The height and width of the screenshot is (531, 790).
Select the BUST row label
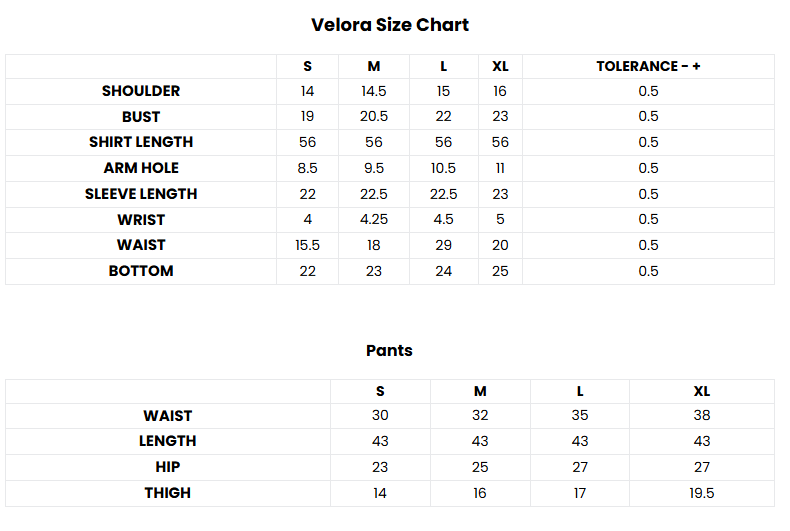pyautogui.click(x=141, y=117)
